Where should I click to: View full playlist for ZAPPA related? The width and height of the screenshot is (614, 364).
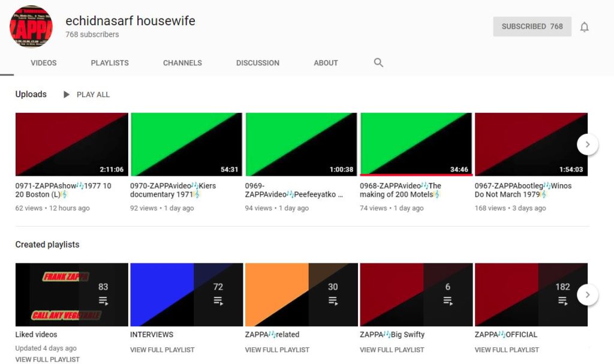point(277,350)
